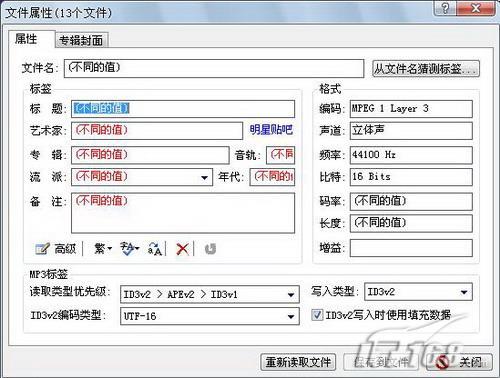Click the 重新读取文件 button
The height and width of the screenshot is (378, 500).
[x=298, y=362]
